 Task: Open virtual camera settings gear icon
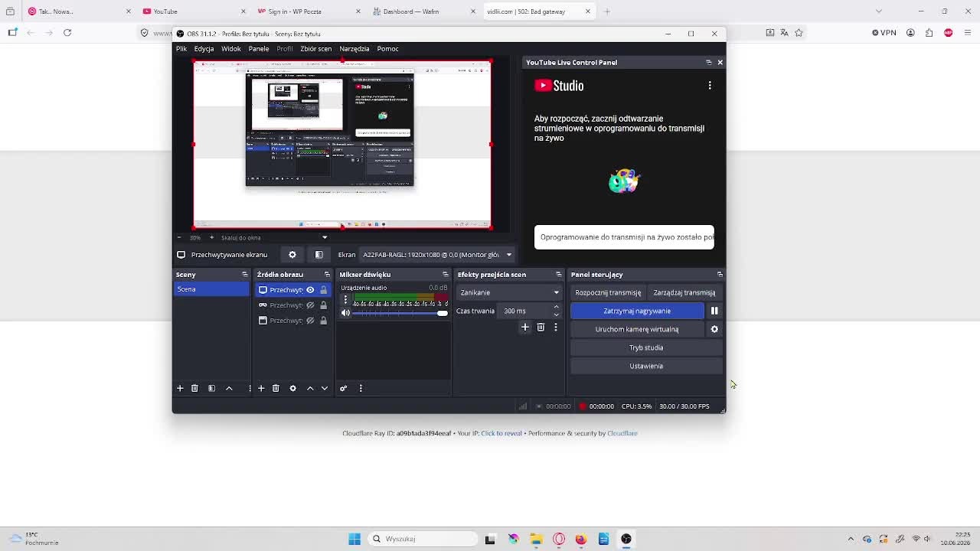point(714,329)
